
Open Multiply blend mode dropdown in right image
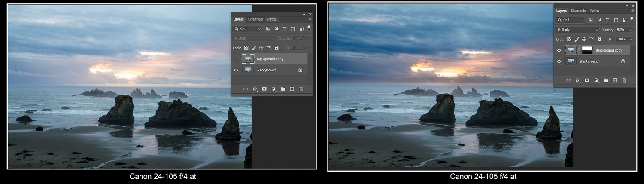tap(577, 30)
